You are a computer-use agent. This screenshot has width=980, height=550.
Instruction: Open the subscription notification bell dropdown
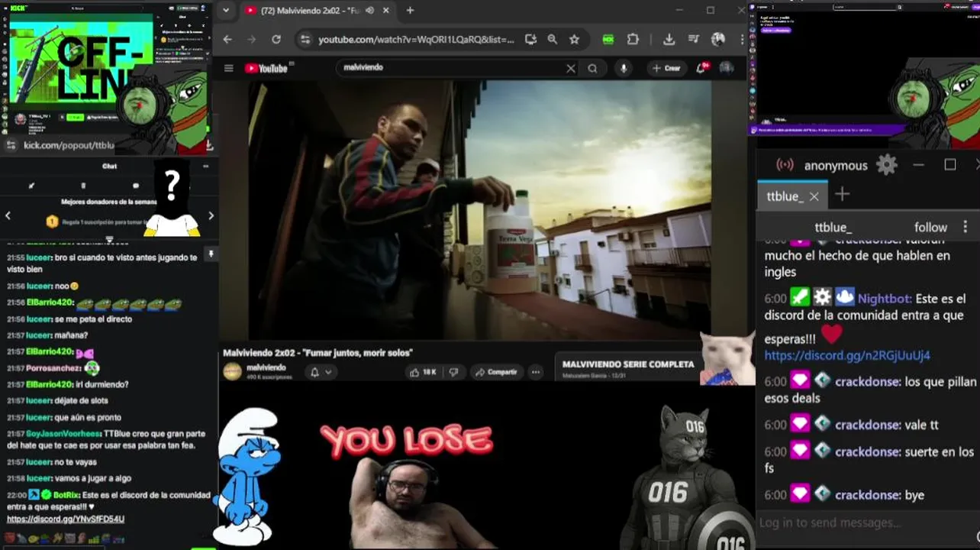click(x=321, y=372)
